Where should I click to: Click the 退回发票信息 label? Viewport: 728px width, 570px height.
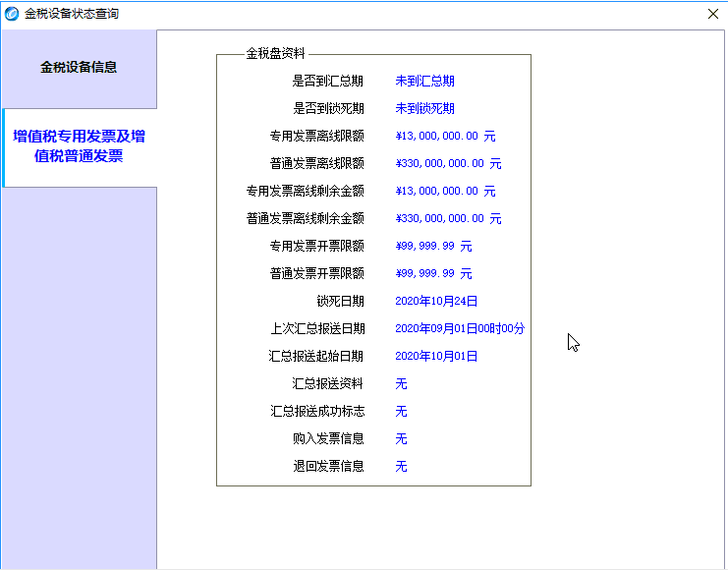[328, 466]
